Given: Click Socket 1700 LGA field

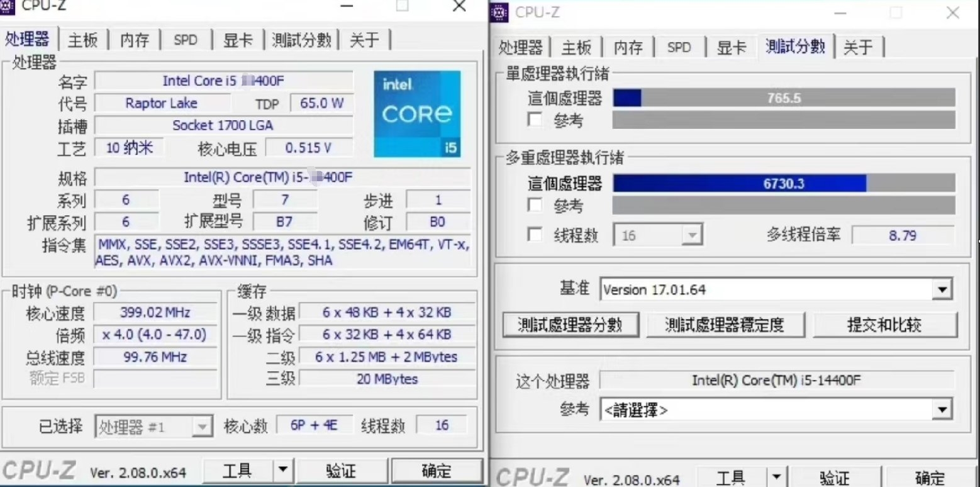Looking at the screenshot, I should tap(223, 125).
